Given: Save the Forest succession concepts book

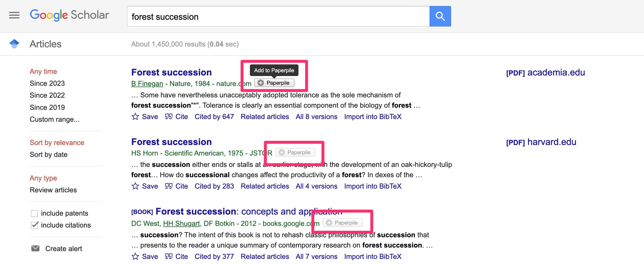Looking at the screenshot, I should [x=145, y=256].
